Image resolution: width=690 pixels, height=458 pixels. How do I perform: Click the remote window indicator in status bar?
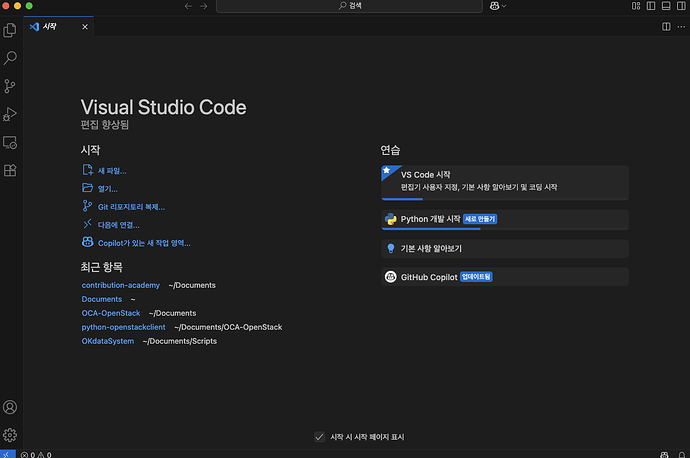click(7, 454)
